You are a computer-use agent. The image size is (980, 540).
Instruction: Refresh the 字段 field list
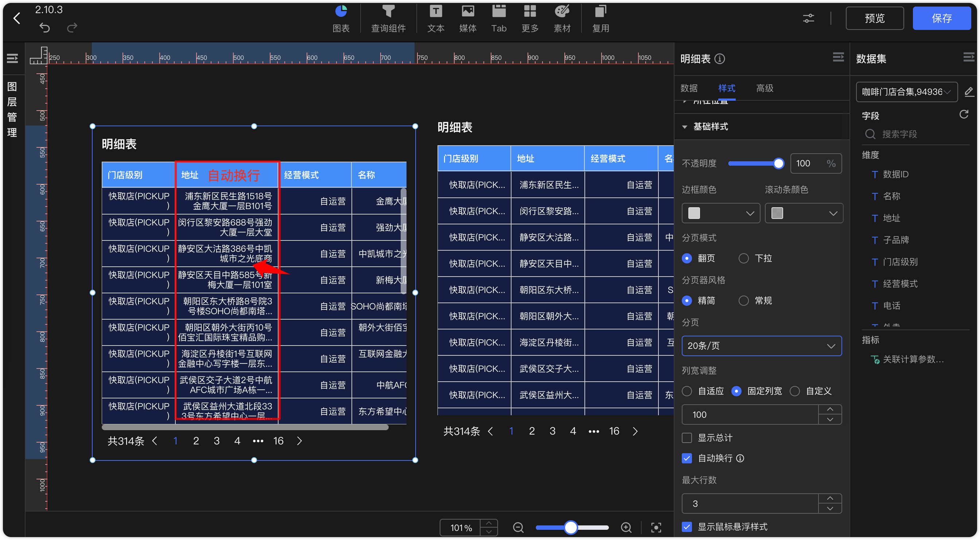pyautogui.click(x=964, y=114)
